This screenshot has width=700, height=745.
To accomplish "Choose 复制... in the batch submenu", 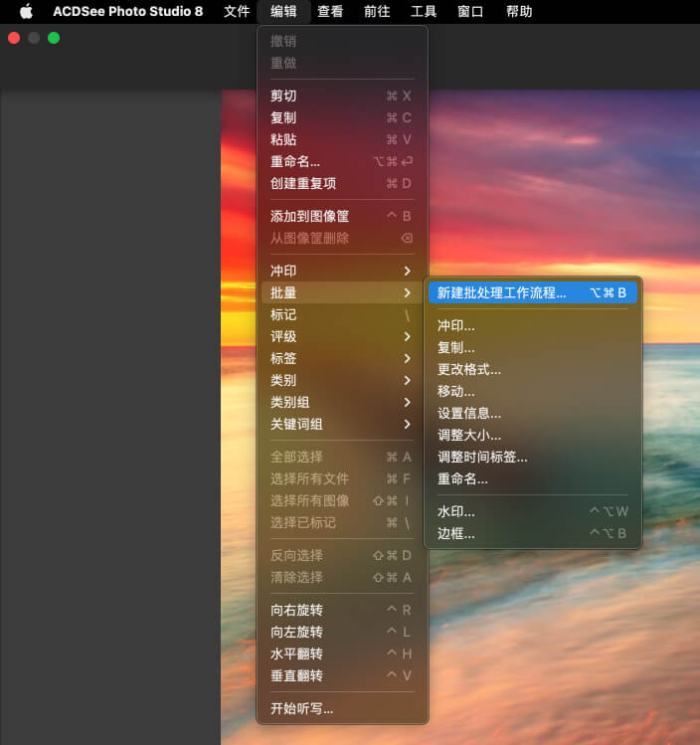I will click(x=532, y=347).
